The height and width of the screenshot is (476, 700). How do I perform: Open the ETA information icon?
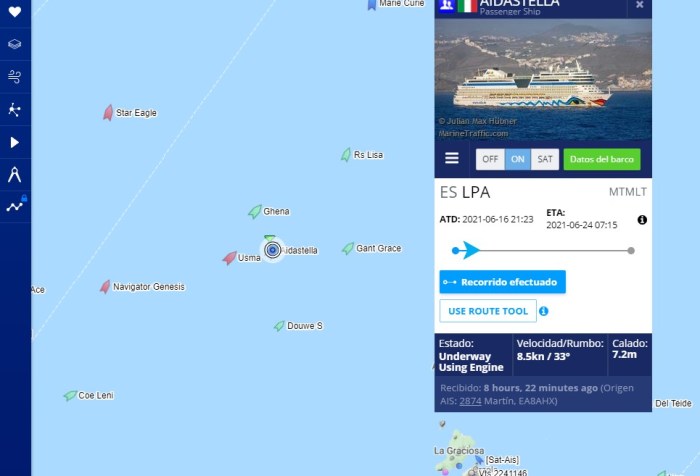click(x=642, y=220)
